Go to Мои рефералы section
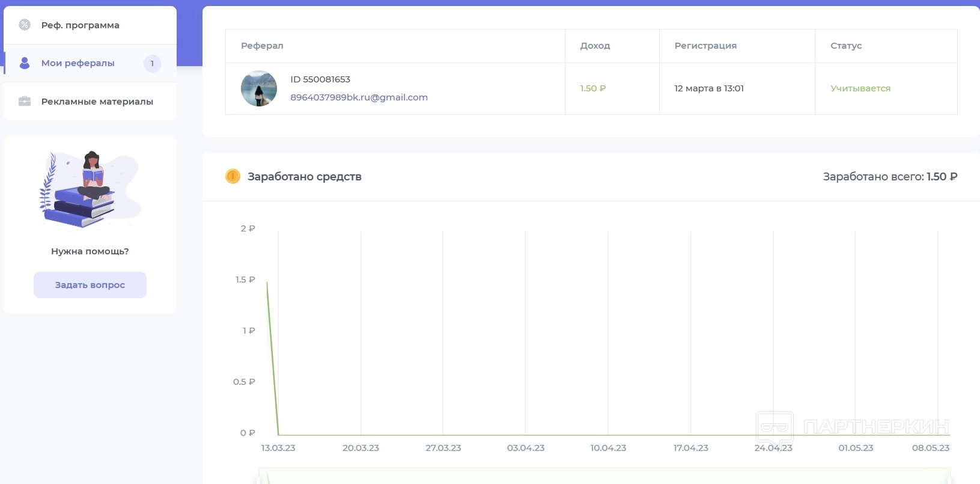 tap(78, 63)
